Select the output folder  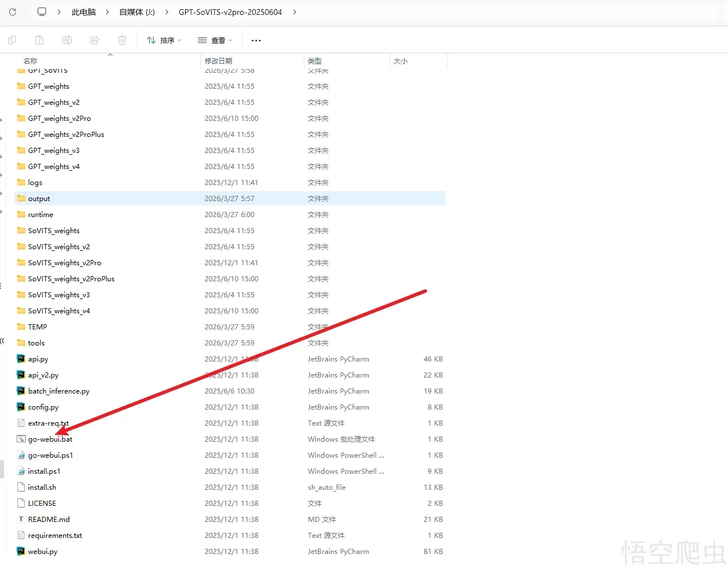point(39,199)
